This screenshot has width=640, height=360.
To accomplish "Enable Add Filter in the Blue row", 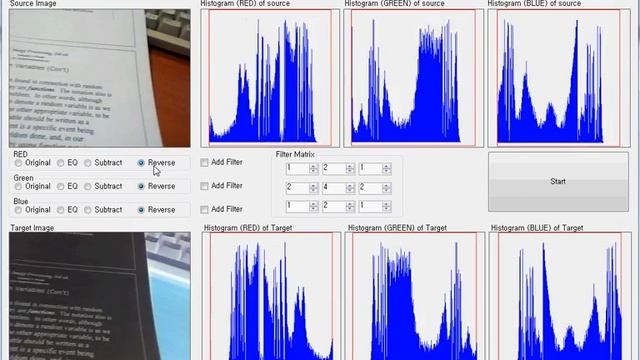I will [222, 209].
